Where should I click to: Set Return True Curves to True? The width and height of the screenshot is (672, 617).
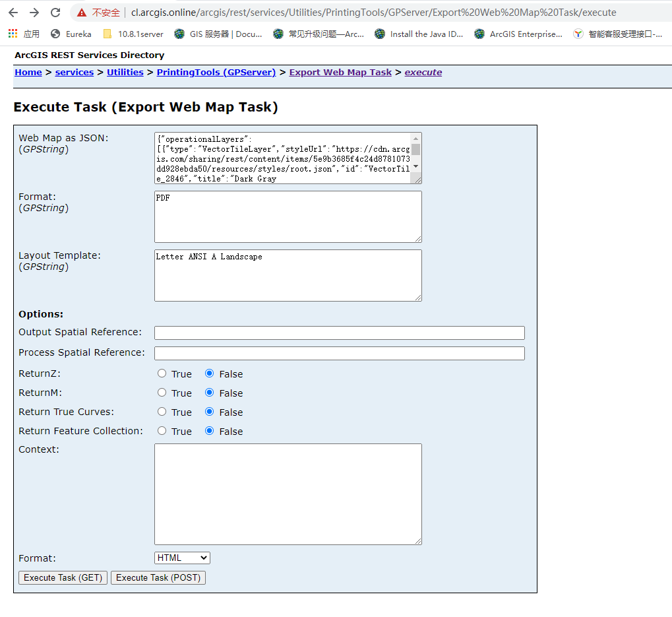(x=162, y=412)
